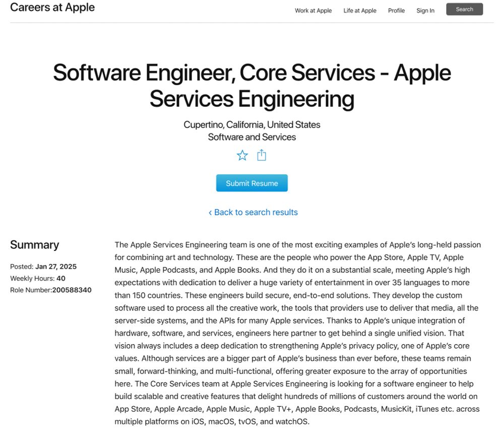
Task: Open the Profile menu item
Action: pos(396,11)
